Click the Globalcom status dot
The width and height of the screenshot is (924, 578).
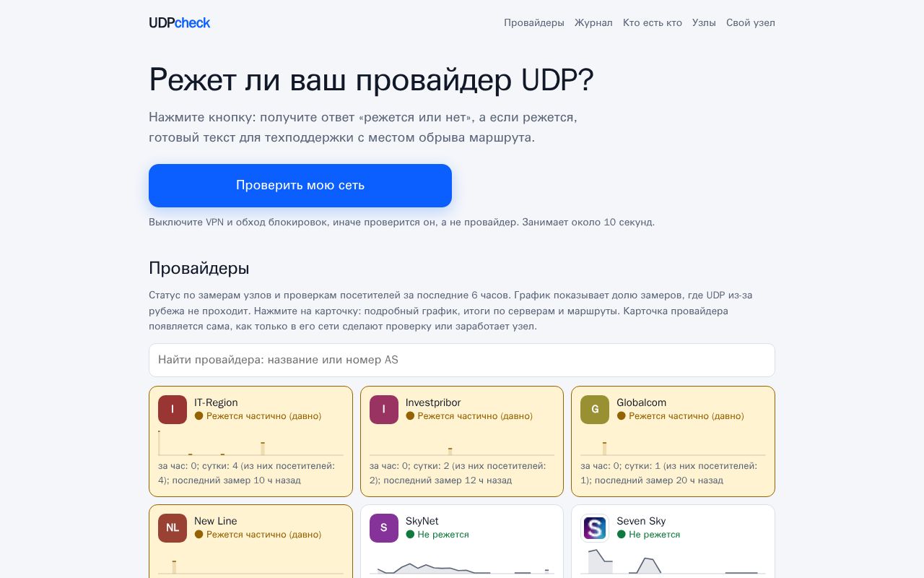click(622, 416)
